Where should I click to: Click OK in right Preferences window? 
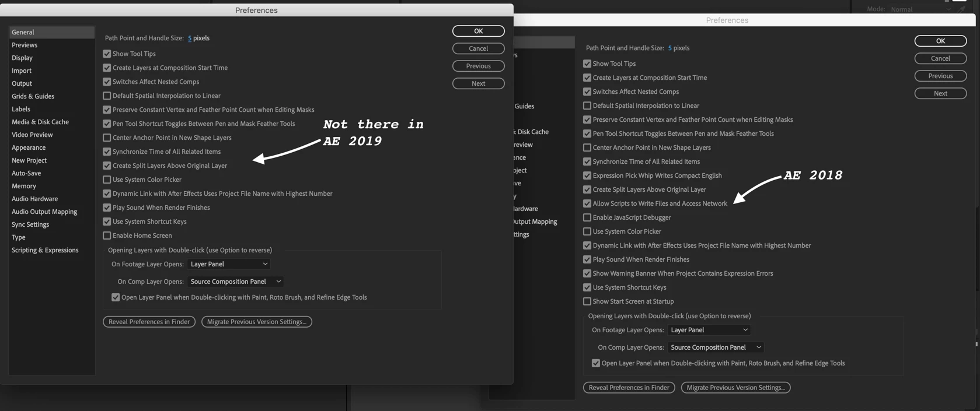pos(941,41)
